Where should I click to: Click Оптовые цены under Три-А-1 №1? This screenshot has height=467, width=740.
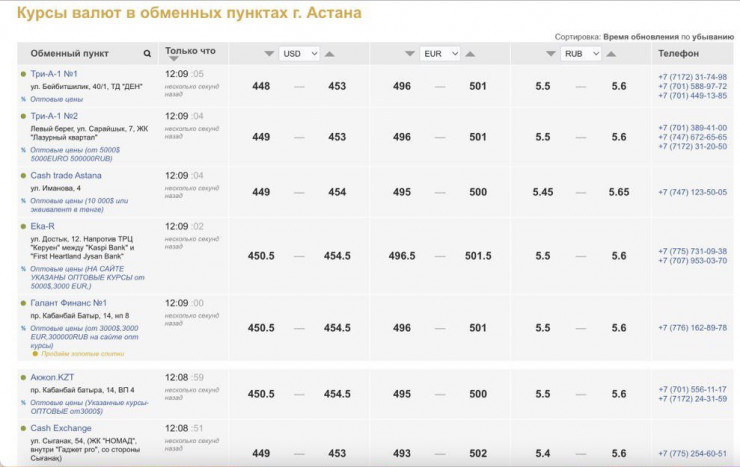[x=56, y=100]
